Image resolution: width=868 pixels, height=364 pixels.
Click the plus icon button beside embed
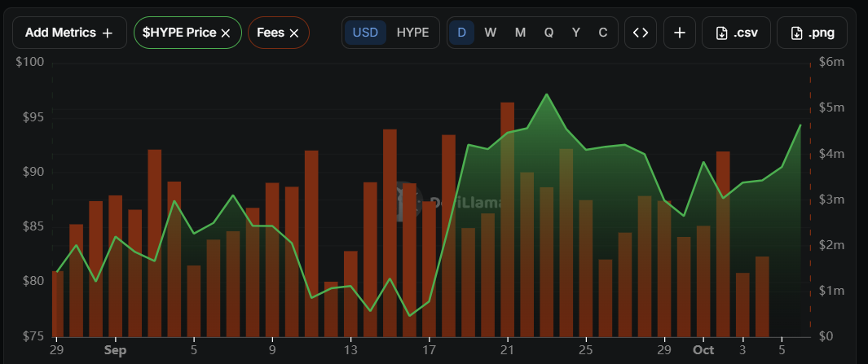[x=680, y=33]
